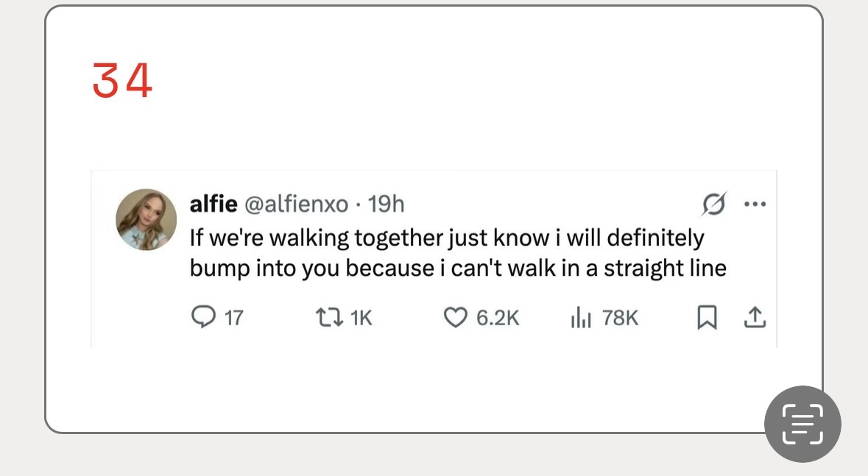
Task: Click the views bar chart icon
Action: 582,317
